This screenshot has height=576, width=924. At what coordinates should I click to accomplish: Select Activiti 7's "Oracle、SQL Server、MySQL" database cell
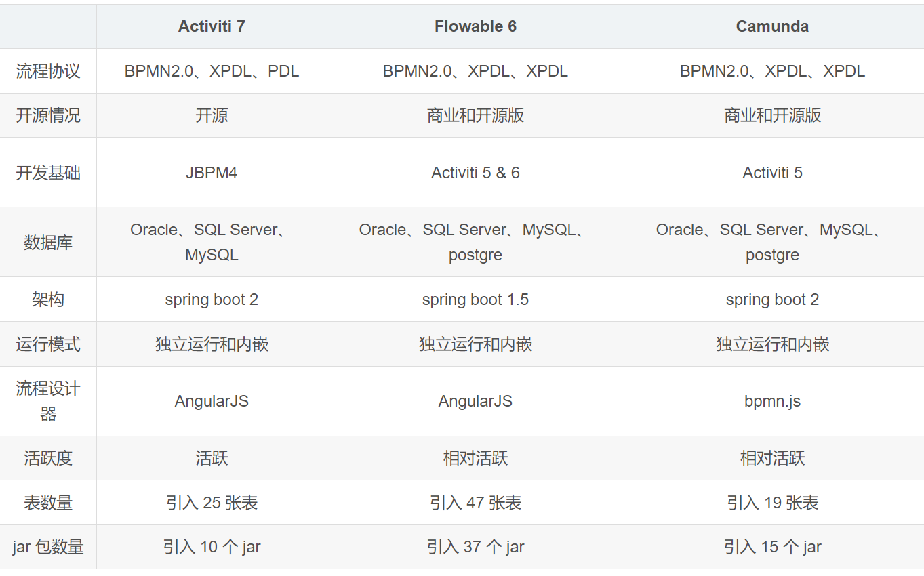(212, 243)
